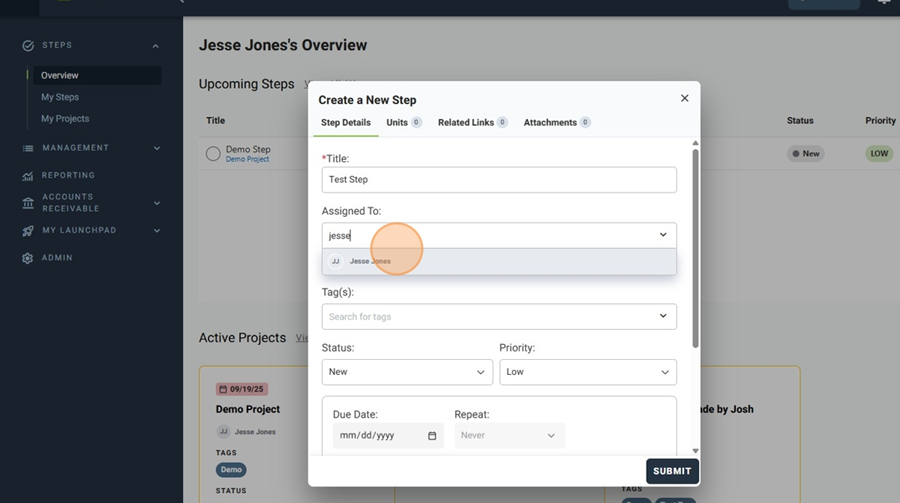Click the dialog scrollbar thumb
Viewport: 900px width, 503px height.
click(x=695, y=248)
